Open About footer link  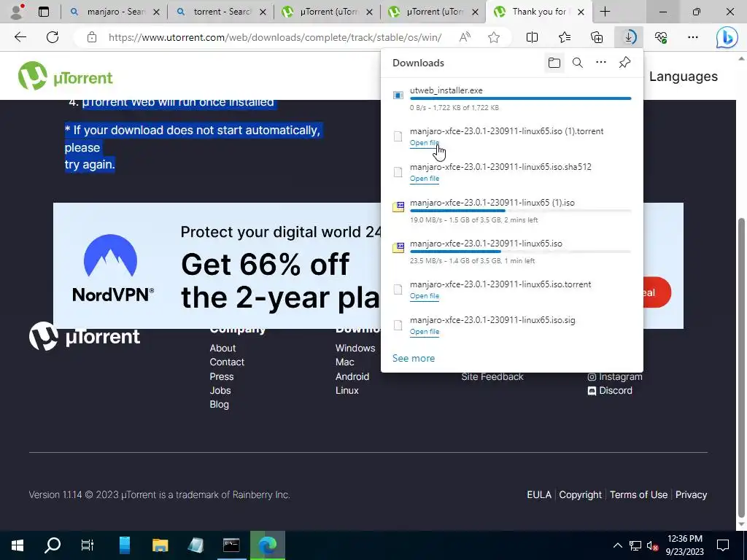click(222, 348)
